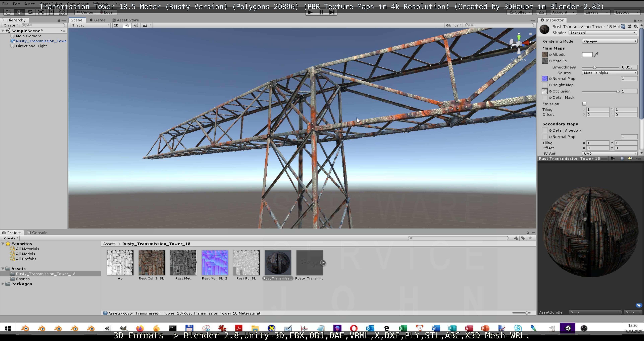Click Hierarchy Create button
The image size is (644, 341).
pyautogui.click(x=11, y=25)
